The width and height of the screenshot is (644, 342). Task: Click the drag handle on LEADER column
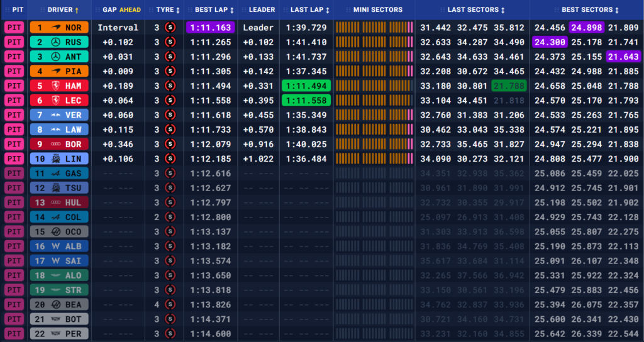click(x=243, y=9)
